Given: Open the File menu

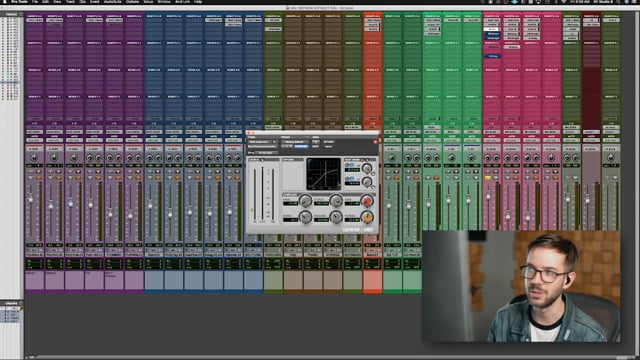Looking at the screenshot, I should pyautogui.click(x=35, y=2).
